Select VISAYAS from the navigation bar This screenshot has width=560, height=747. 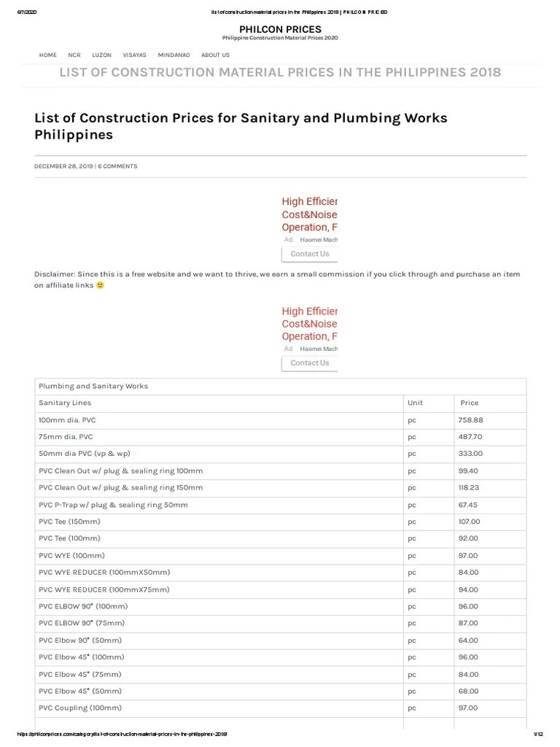[x=134, y=54]
